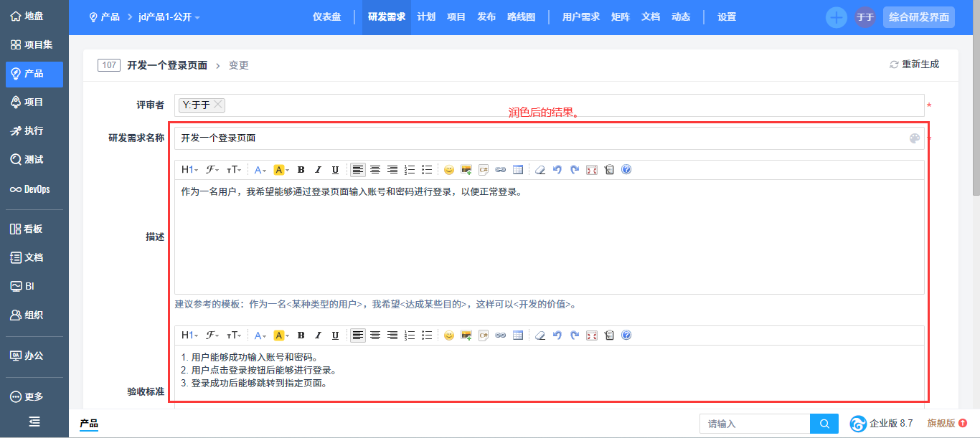
Task: Click the 重新生成 regenerate button
Action: [x=914, y=65]
